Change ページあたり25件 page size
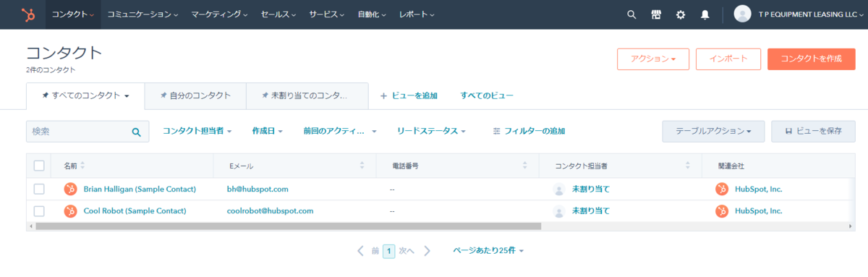This screenshot has height=277, width=868. coord(488,250)
